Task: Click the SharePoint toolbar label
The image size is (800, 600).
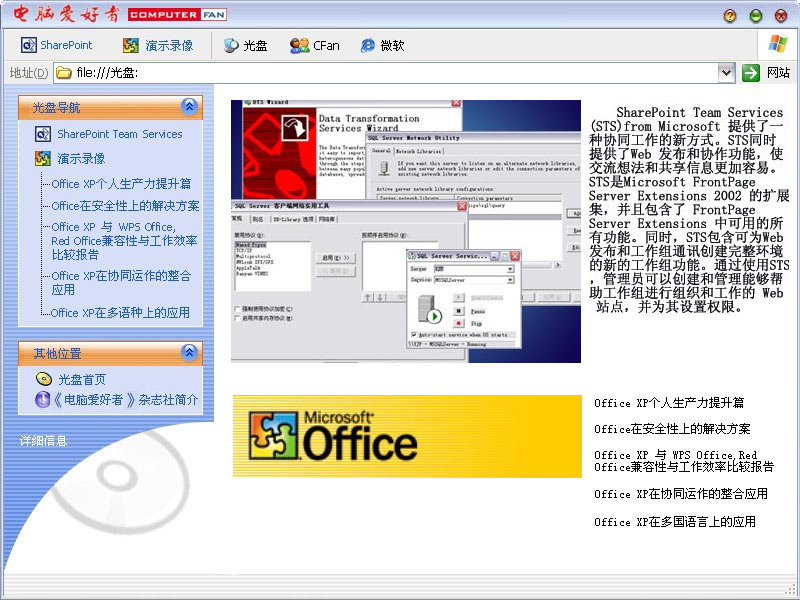Action: point(66,45)
